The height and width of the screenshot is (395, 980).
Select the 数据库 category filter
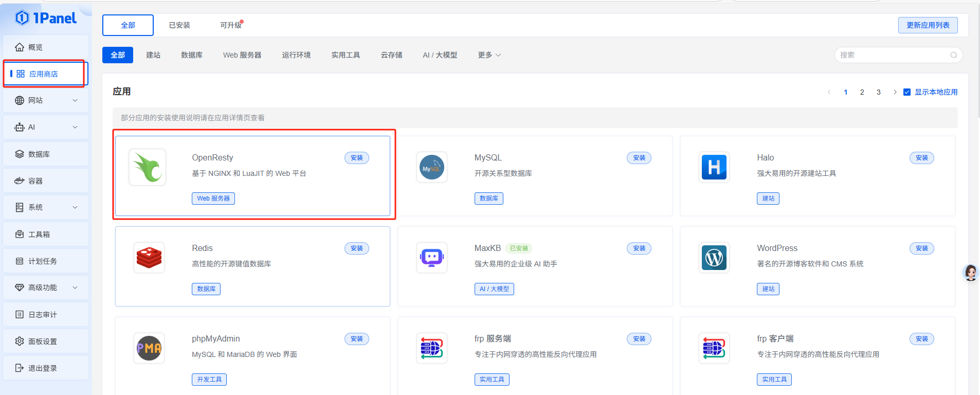pyautogui.click(x=192, y=55)
